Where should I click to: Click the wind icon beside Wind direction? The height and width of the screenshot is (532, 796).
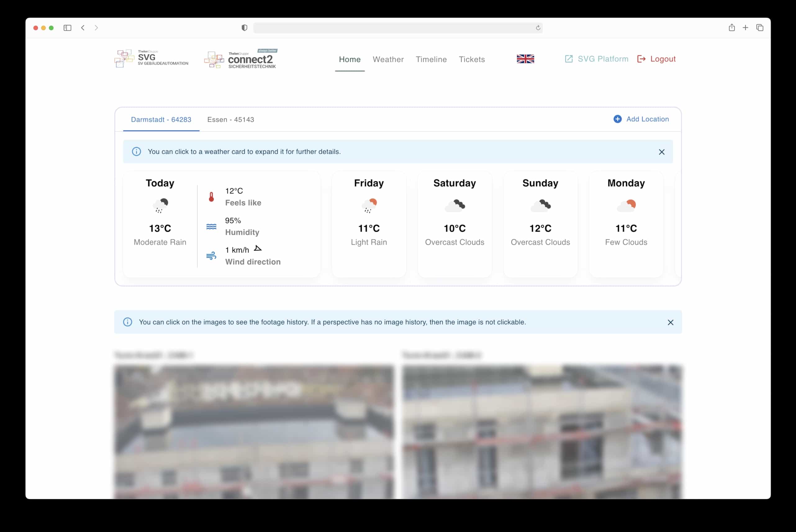pyautogui.click(x=211, y=256)
